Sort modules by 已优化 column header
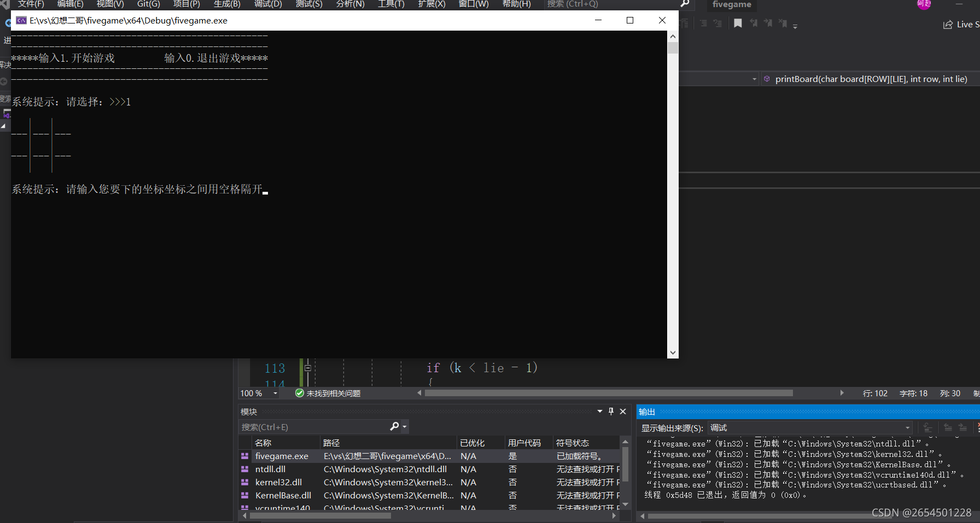Screen dimensions: 980x523 [481, 443]
